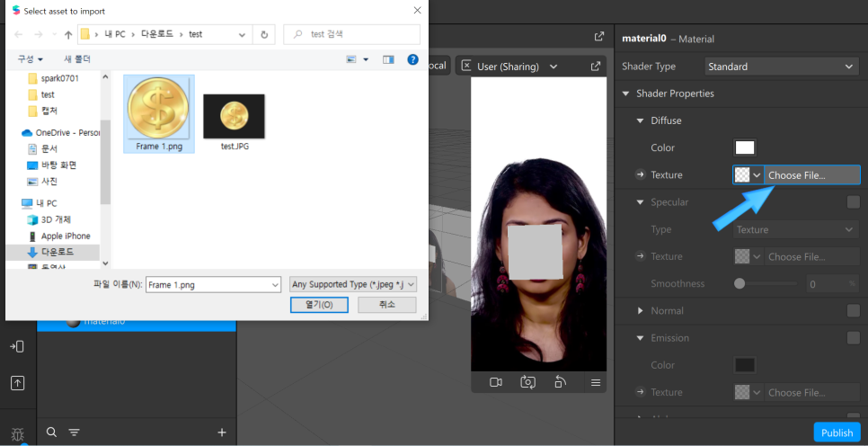Screen dimensions: 868x446
Task: Open the Any Supported Type filter dropdown
Action: tap(353, 285)
